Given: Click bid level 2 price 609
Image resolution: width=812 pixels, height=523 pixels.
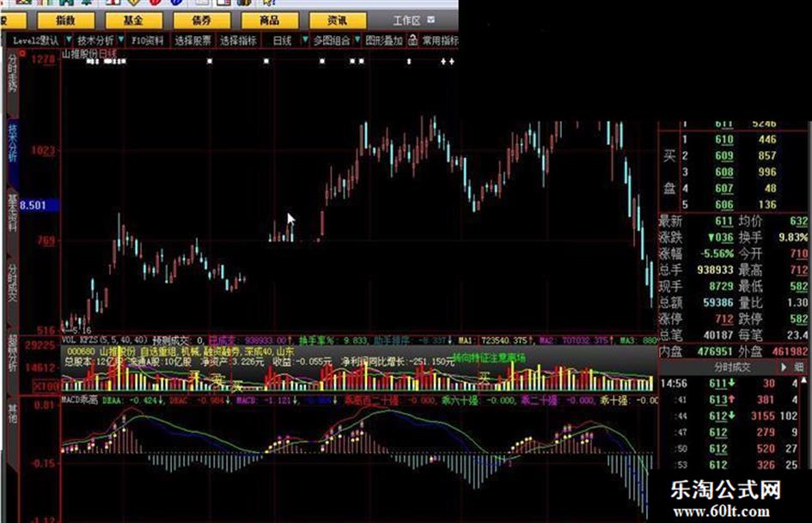Looking at the screenshot, I should tap(724, 155).
